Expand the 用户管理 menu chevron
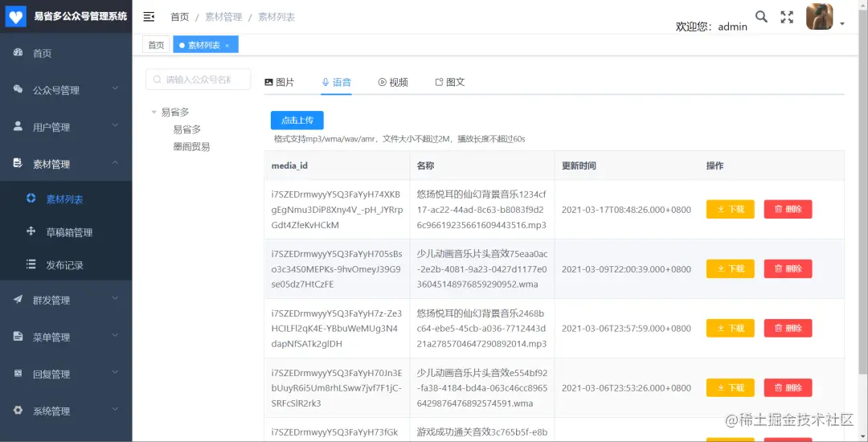868x442 pixels. (x=115, y=125)
